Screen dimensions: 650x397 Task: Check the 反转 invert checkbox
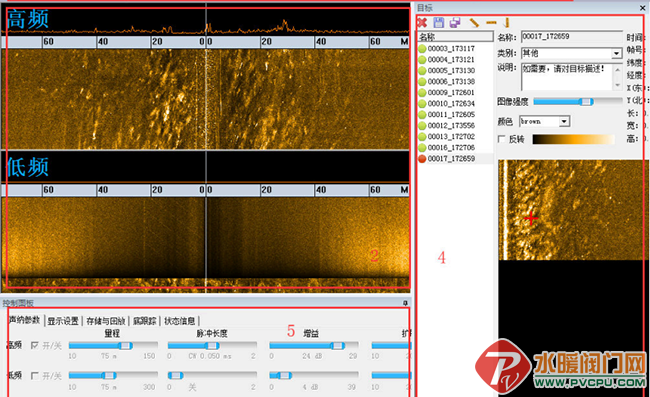point(502,139)
